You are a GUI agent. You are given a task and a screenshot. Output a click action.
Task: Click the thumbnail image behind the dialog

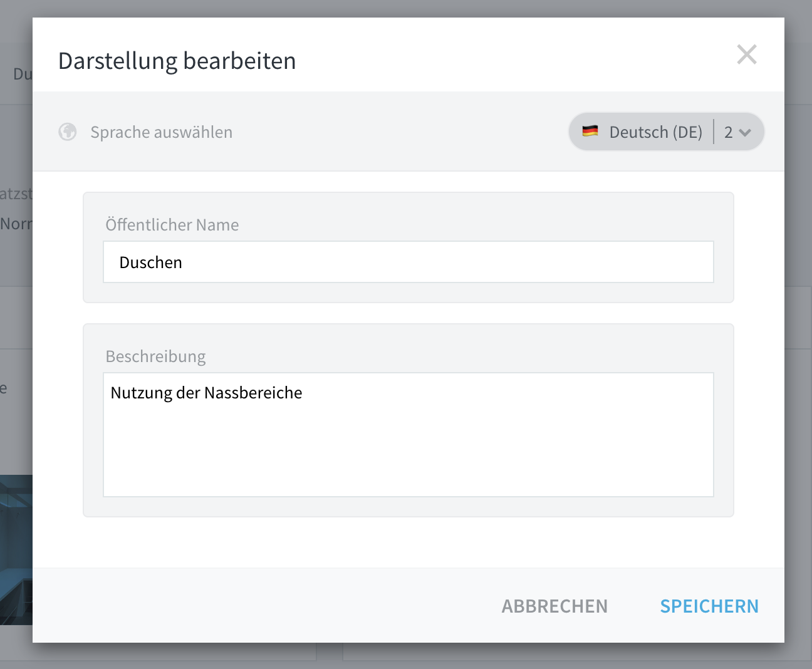point(16,549)
